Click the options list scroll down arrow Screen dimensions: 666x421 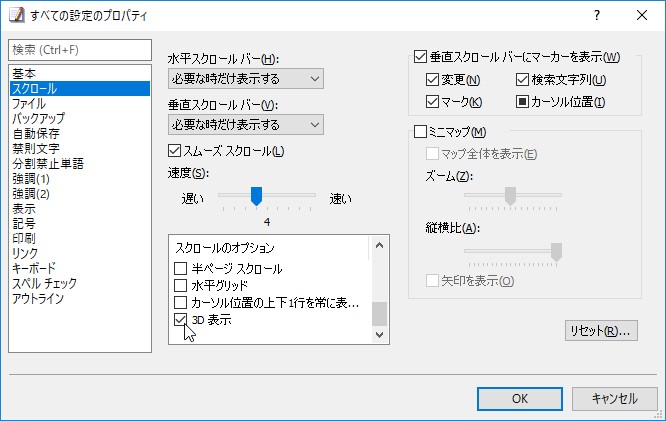[379, 335]
